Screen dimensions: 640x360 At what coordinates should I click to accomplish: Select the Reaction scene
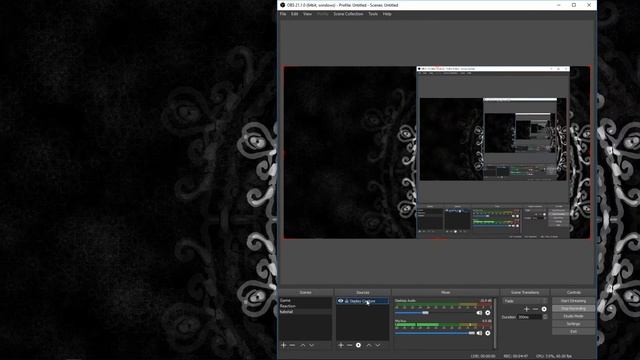(x=305, y=306)
